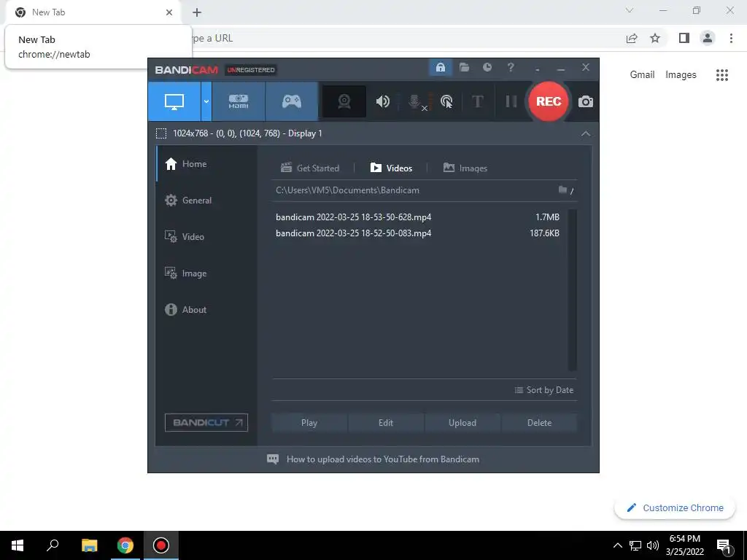747x560 pixels.
Task: Open Windows Start menu
Action: tap(18, 545)
